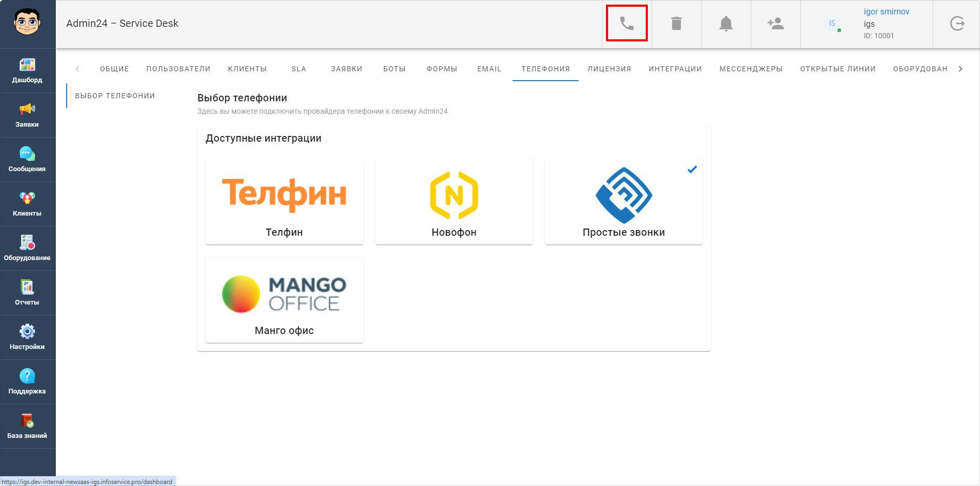Screen dimensions: 980x486
Task: Select the Простые звонки integration card
Action: [624, 202]
